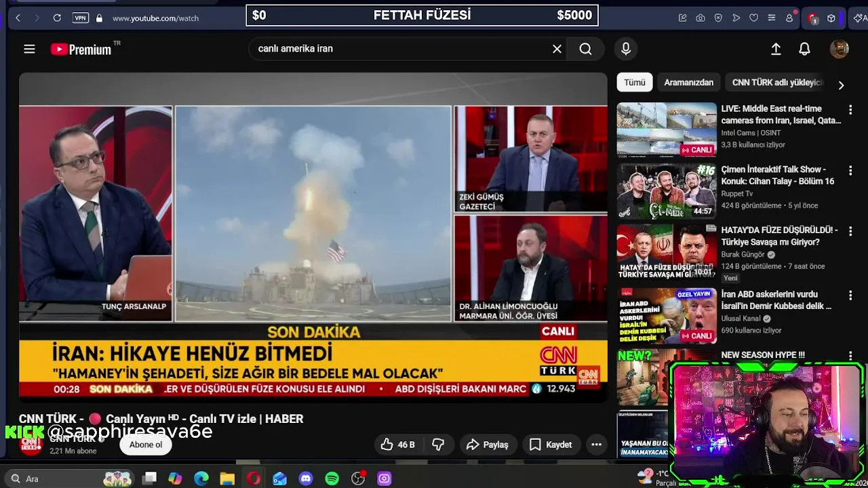Bookmark the page with the heart icon

tap(753, 18)
